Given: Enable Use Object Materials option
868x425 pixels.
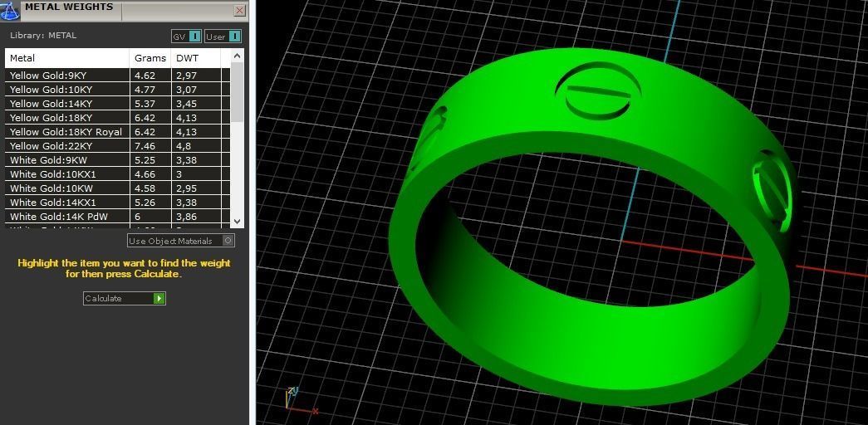Looking at the screenshot, I should (x=181, y=241).
